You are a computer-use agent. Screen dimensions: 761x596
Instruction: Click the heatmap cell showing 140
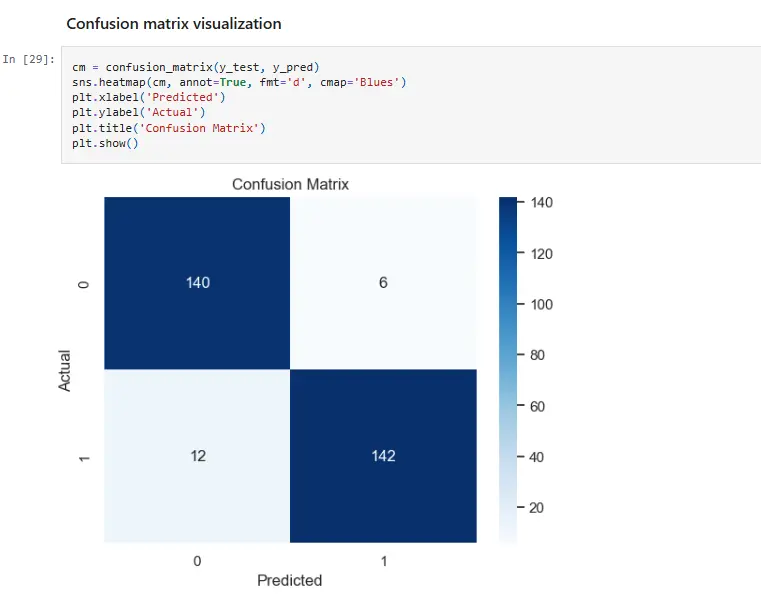click(197, 283)
